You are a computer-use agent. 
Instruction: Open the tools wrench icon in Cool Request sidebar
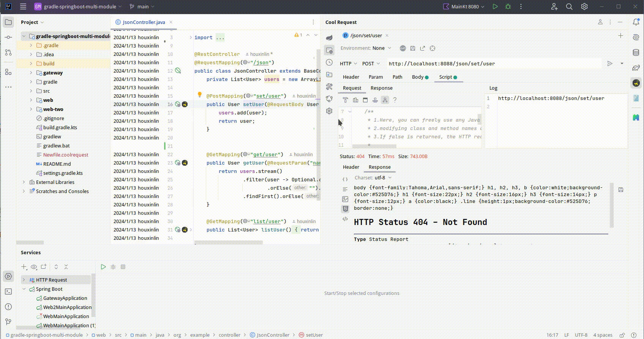pyautogui.click(x=329, y=87)
